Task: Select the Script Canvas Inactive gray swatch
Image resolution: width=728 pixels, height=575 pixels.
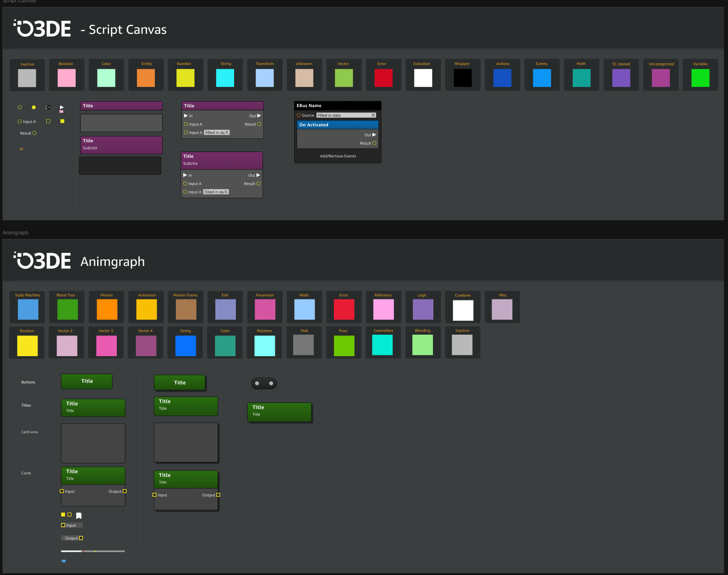Action: [x=27, y=78]
